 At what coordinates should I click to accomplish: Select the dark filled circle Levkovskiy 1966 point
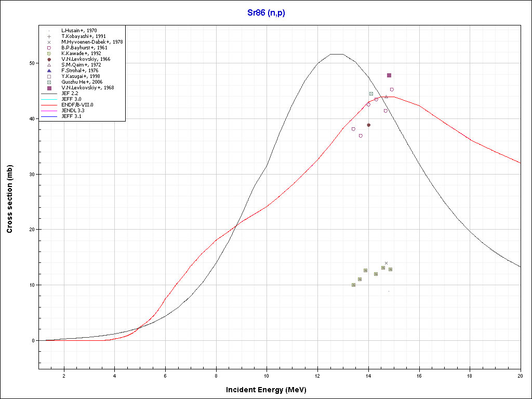(x=368, y=125)
